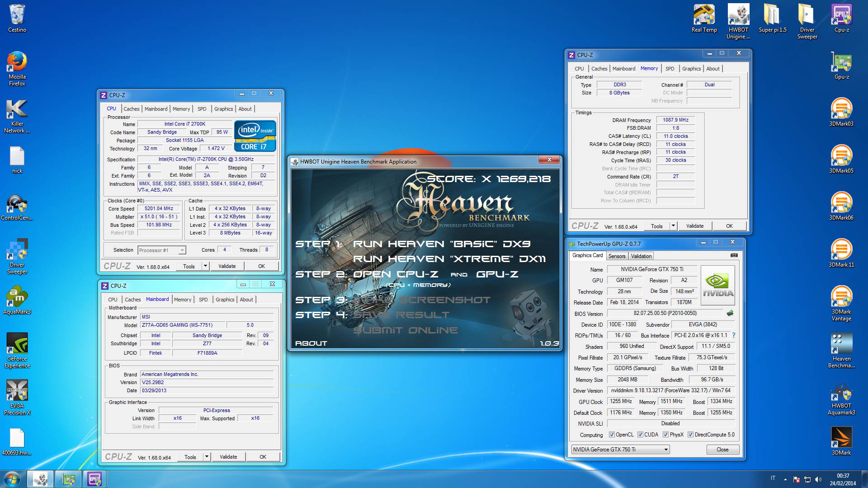Launch 3DMark Vantage shortcut

(841, 304)
